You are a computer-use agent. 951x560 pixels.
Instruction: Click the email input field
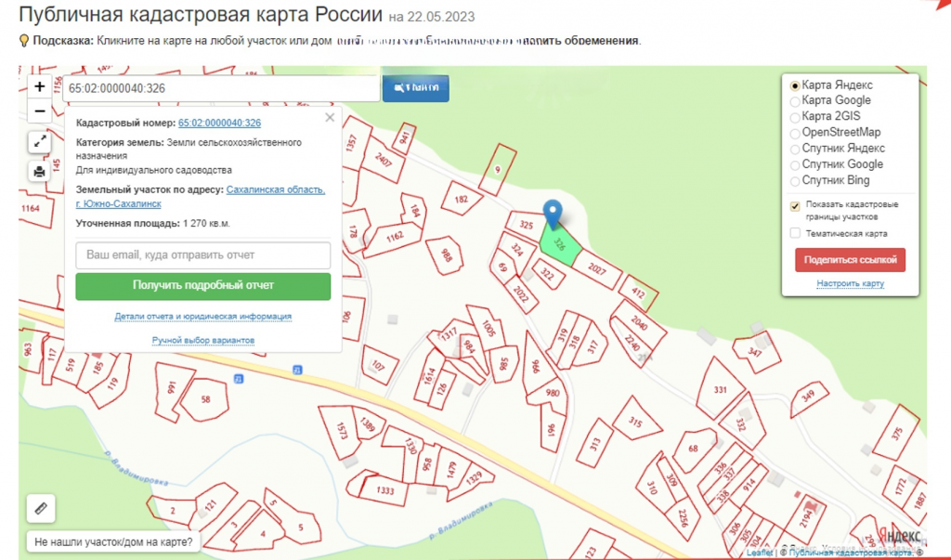coord(203,254)
